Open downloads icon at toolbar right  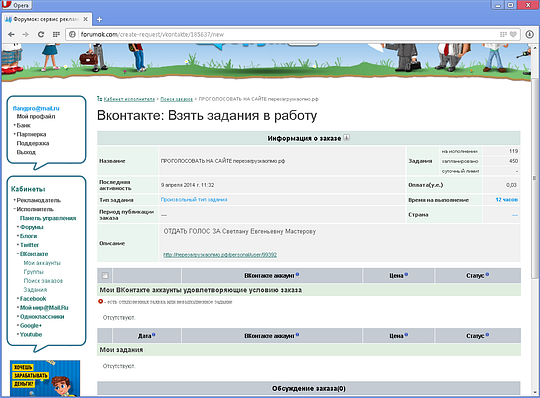pos(530,34)
